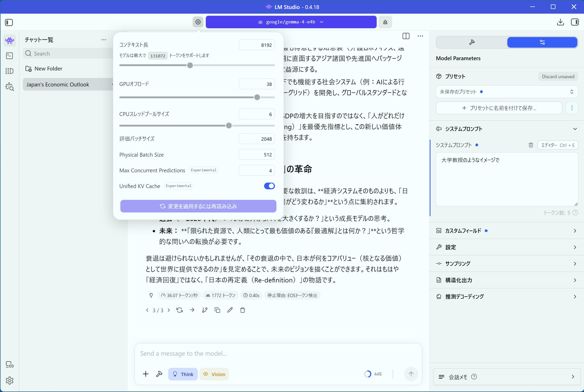
Task: Show conversation notes help icon
Action: 474,377
